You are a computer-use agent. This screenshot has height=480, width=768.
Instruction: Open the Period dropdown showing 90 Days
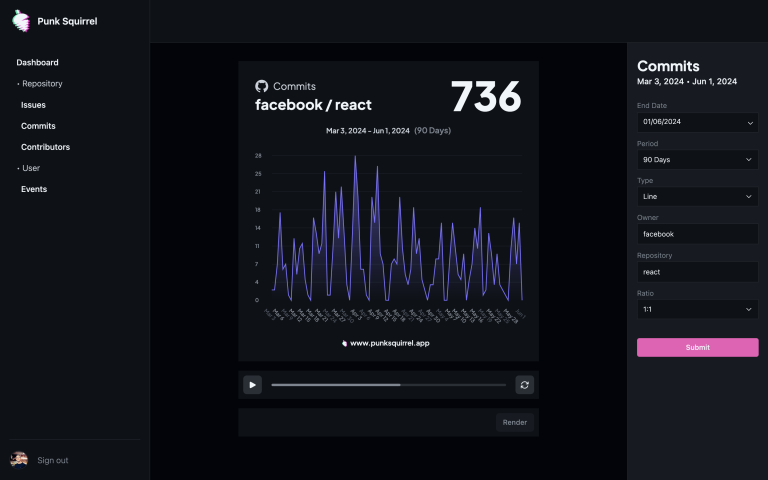tap(697, 160)
